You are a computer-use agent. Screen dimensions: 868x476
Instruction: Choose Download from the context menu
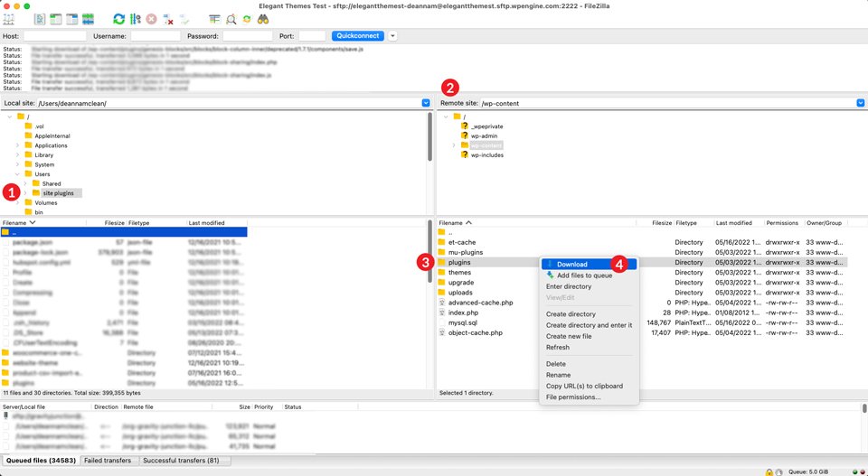coord(571,265)
